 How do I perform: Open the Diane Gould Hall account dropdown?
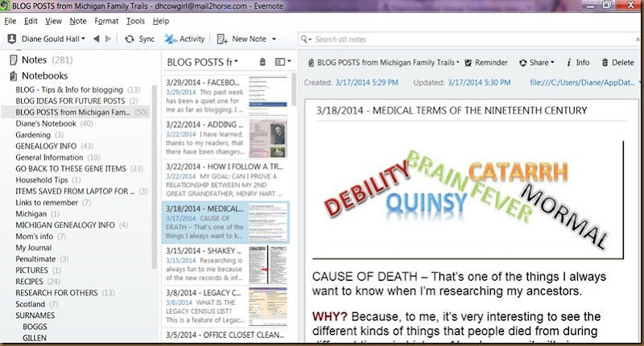pyautogui.click(x=53, y=39)
